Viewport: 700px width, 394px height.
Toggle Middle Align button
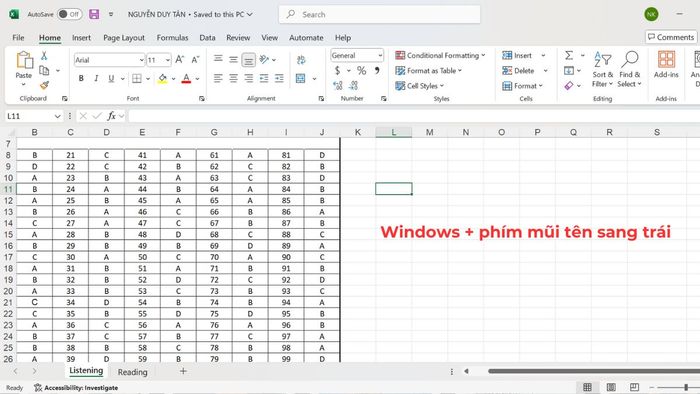233,59
